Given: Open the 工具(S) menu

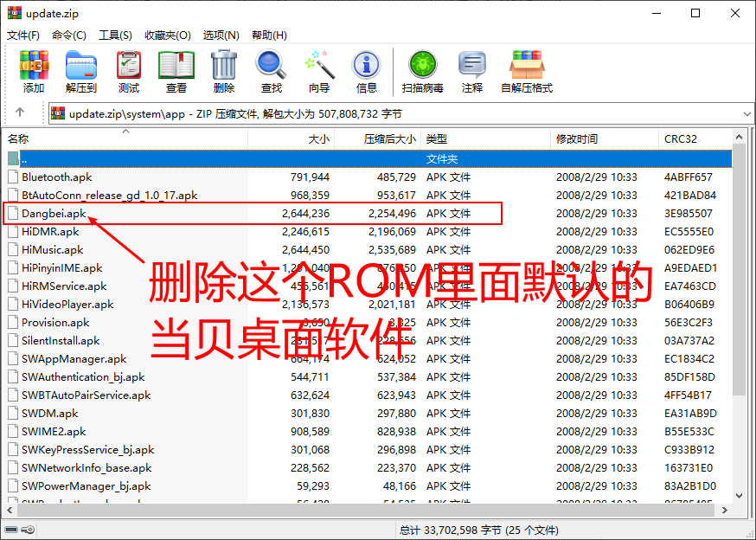Looking at the screenshot, I should click(x=115, y=35).
